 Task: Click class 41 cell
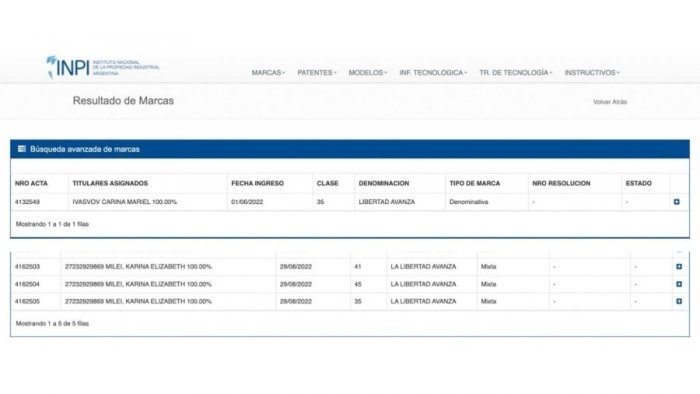click(358, 266)
